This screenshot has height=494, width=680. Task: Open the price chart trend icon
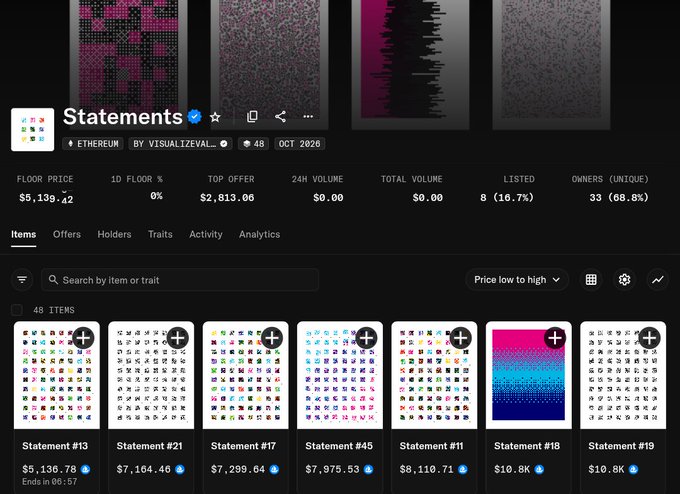tap(658, 280)
